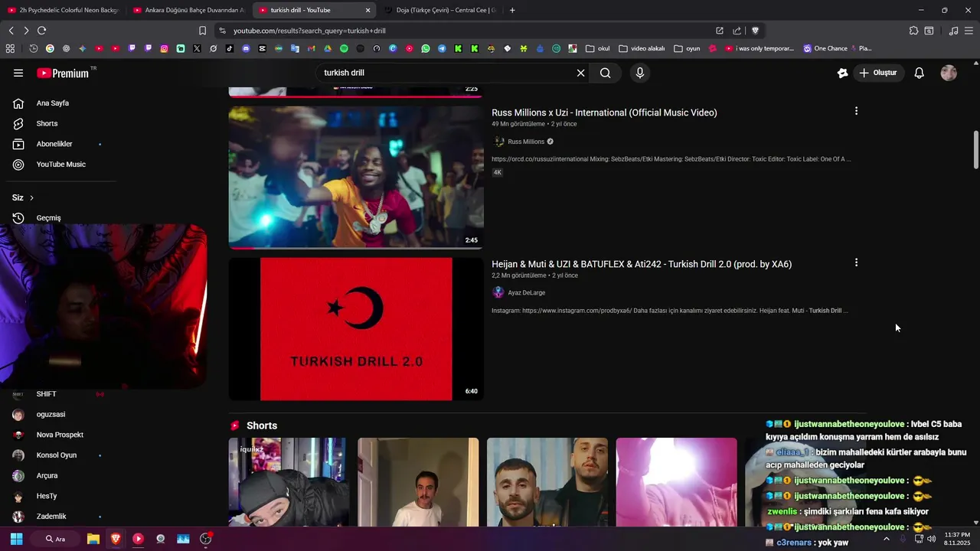Screen dimensions: 980x551
Task: Open File Explorer from the taskbar
Action: (x=93, y=539)
